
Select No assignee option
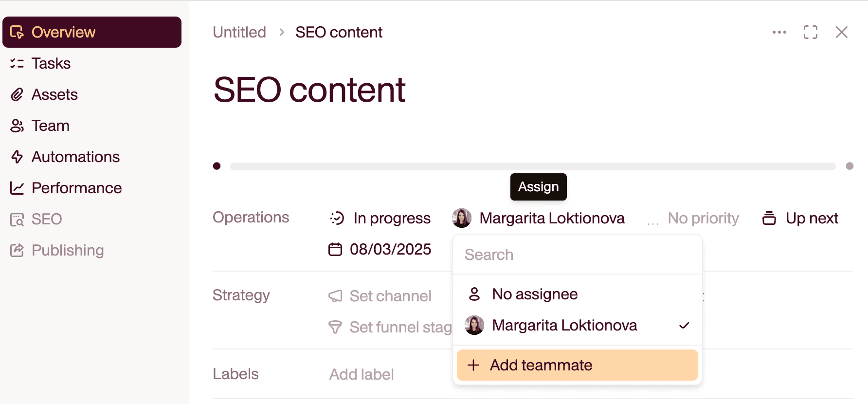(x=535, y=294)
